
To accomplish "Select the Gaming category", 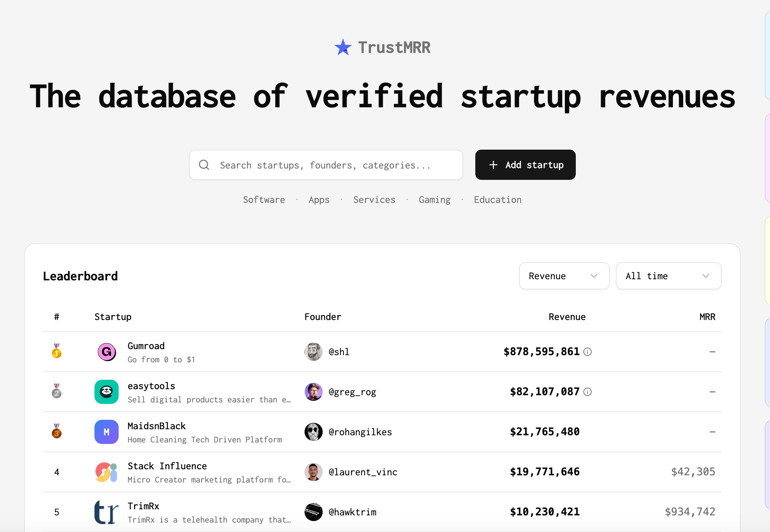I will [x=434, y=200].
